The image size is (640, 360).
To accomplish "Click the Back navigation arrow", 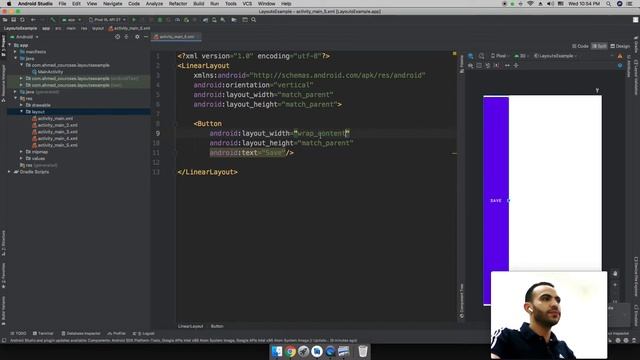I will (33, 20).
